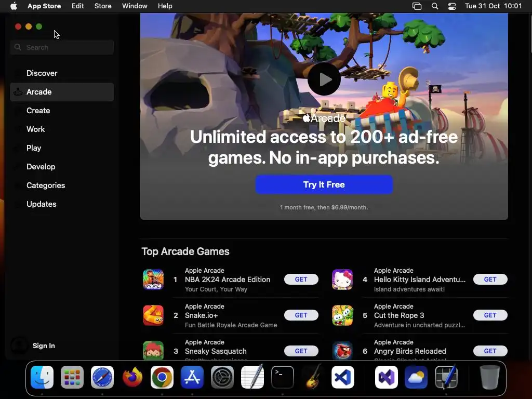Image resolution: width=532 pixels, height=399 pixels.
Task: Open the App Store menu
Action: click(44, 6)
